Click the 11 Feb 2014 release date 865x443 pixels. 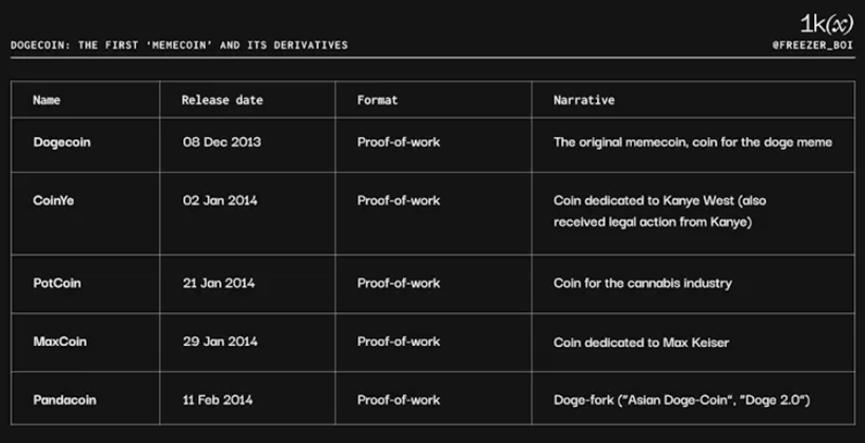217,400
